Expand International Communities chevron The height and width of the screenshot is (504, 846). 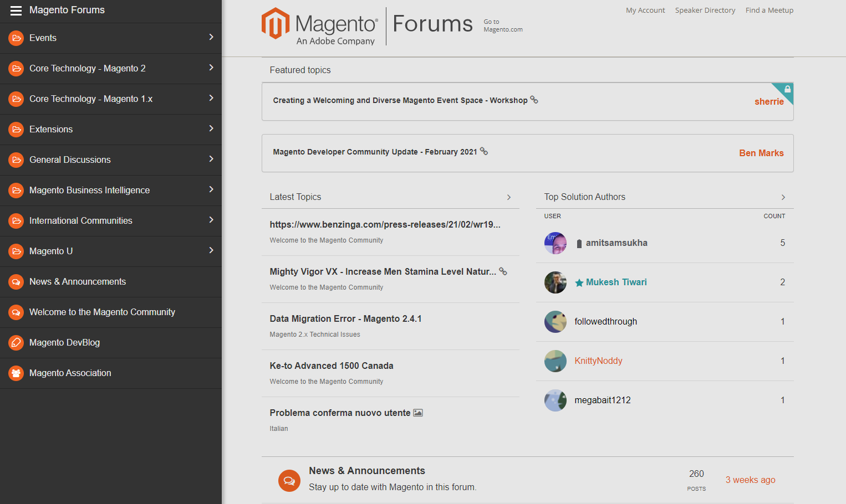click(211, 220)
